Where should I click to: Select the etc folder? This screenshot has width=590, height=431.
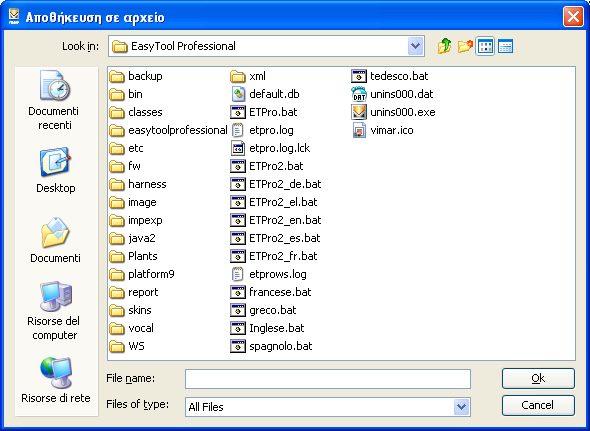pyautogui.click(x=126, y=148)
